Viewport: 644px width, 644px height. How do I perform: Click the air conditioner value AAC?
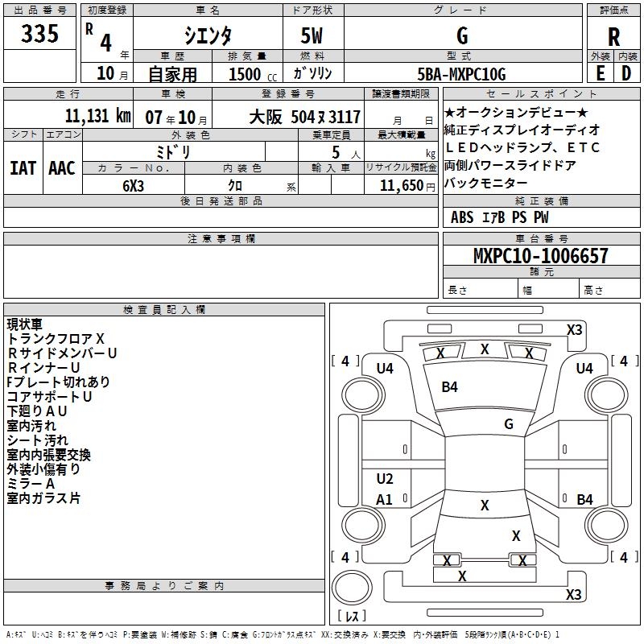point(62,168)
